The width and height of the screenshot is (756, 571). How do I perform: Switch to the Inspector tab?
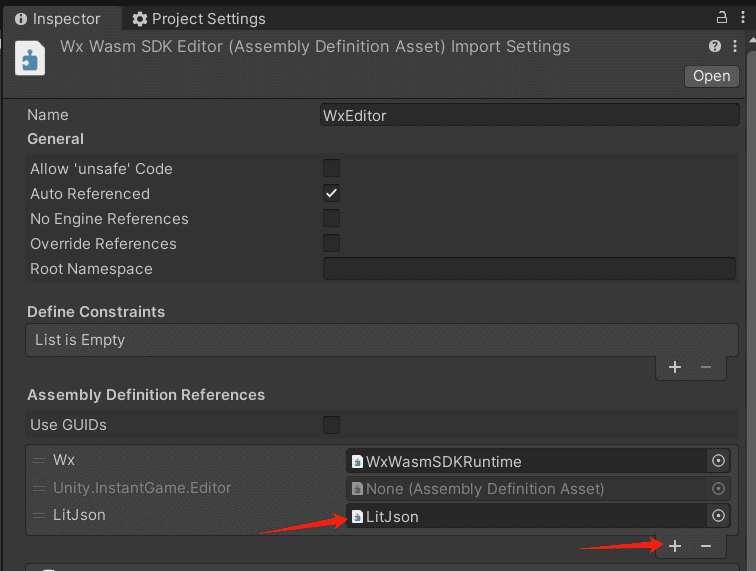pos(61,19)
